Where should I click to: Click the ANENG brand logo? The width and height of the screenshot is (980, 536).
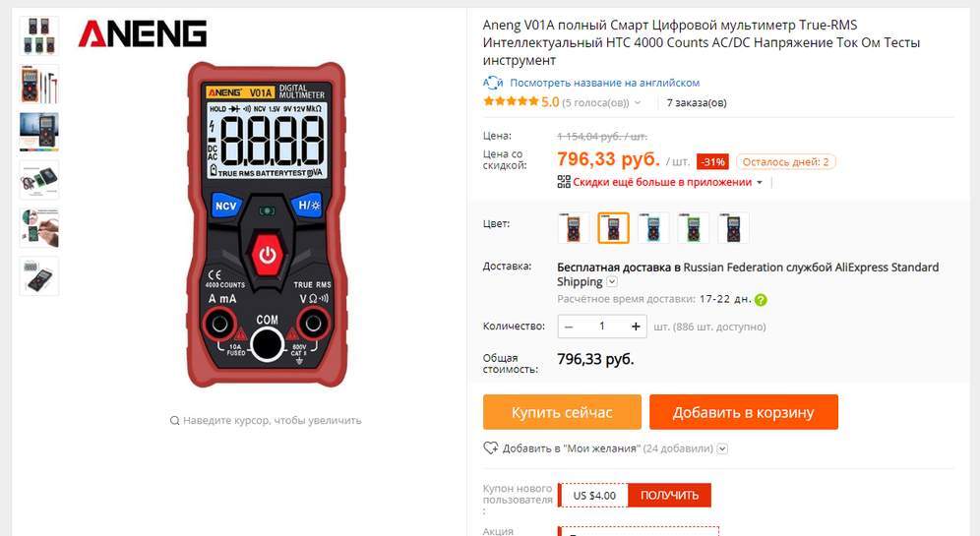[143, 33]
